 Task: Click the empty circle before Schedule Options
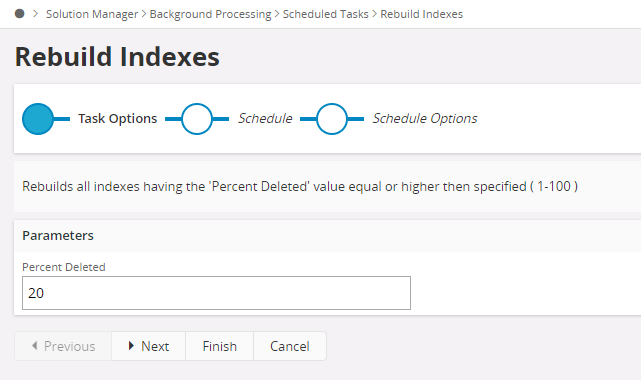pyautogui.click(x=332, y=119)
